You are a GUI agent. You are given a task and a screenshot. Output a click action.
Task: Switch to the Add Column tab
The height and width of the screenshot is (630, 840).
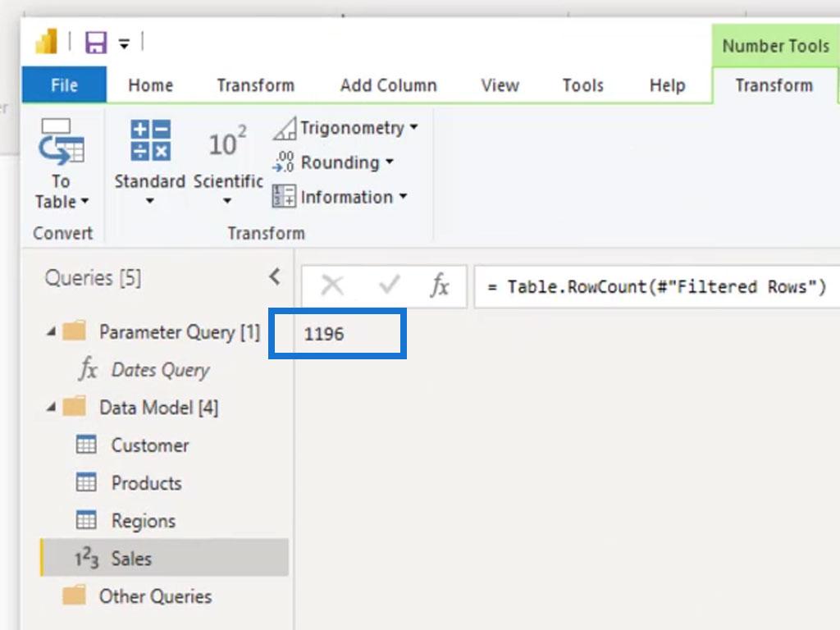388,85
